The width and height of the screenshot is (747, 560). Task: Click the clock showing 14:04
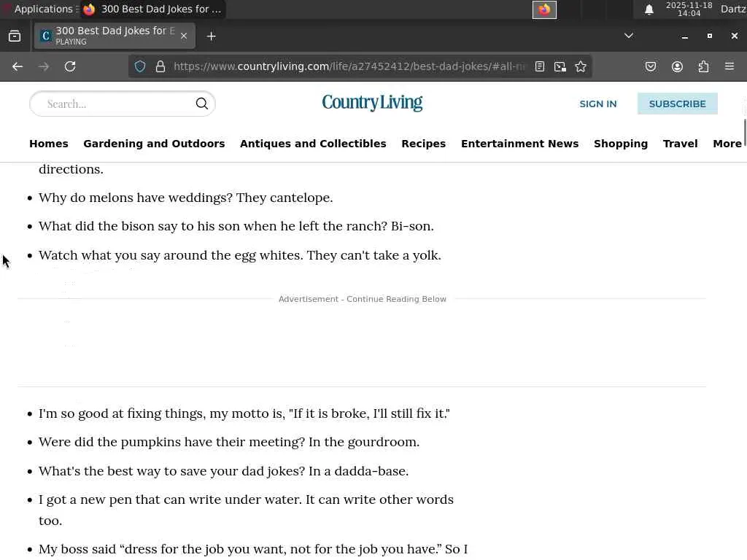pyautogui.click(x=689, y=9)
